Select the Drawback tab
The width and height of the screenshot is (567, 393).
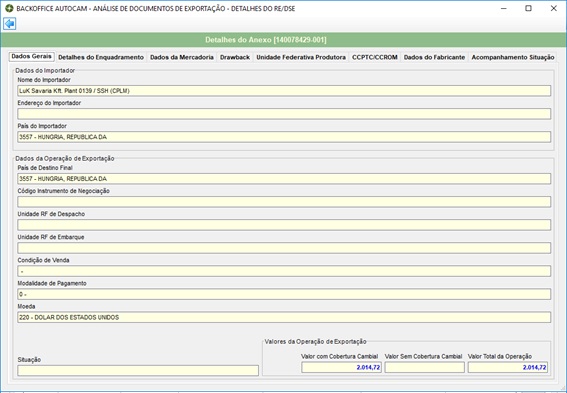pos(235,57)
